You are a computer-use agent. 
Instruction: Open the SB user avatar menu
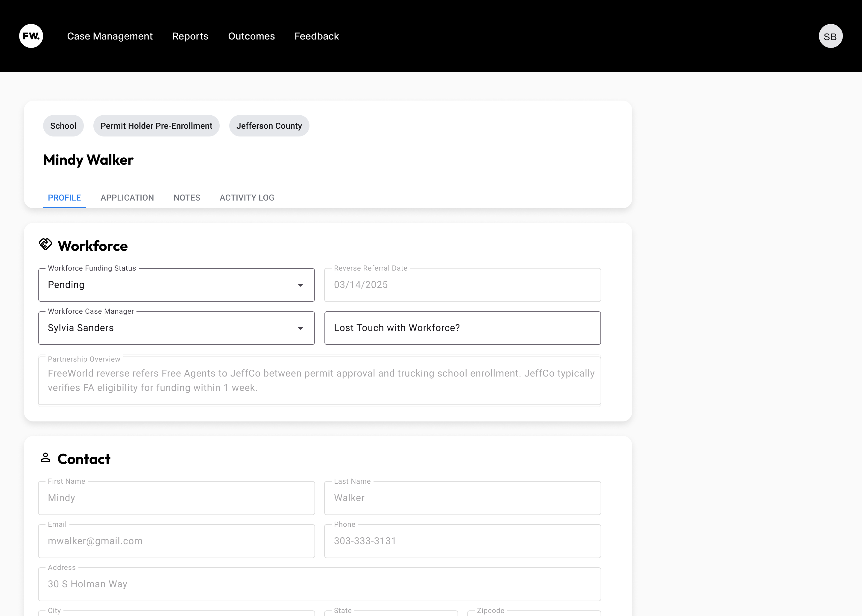(x=831, y=36)
